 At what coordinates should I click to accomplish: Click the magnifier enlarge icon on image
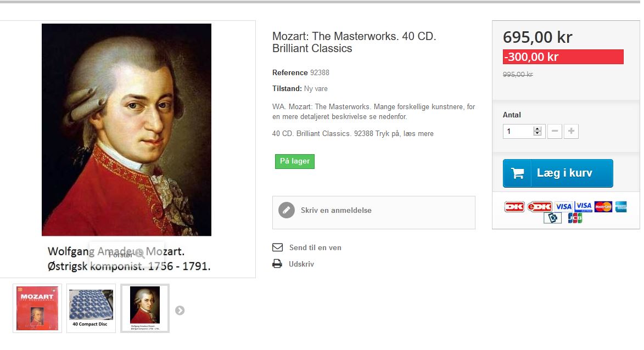pyautogui.click(x=139, y=254)
